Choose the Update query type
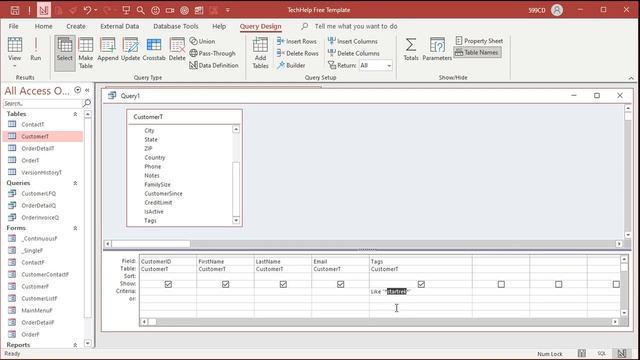This screenshot has width=640, height=360. click(x=131, y=50)
